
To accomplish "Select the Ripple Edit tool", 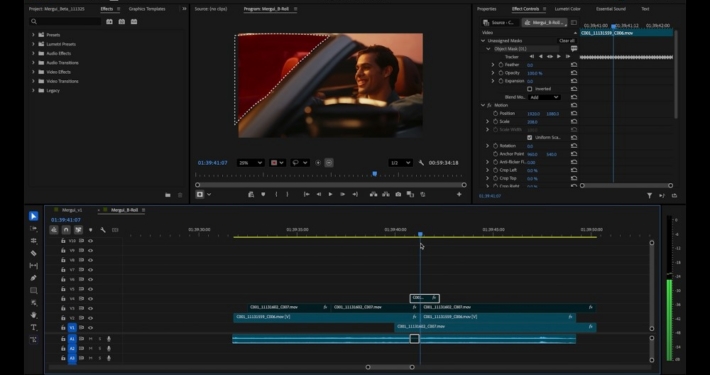I will click(34, 241).
